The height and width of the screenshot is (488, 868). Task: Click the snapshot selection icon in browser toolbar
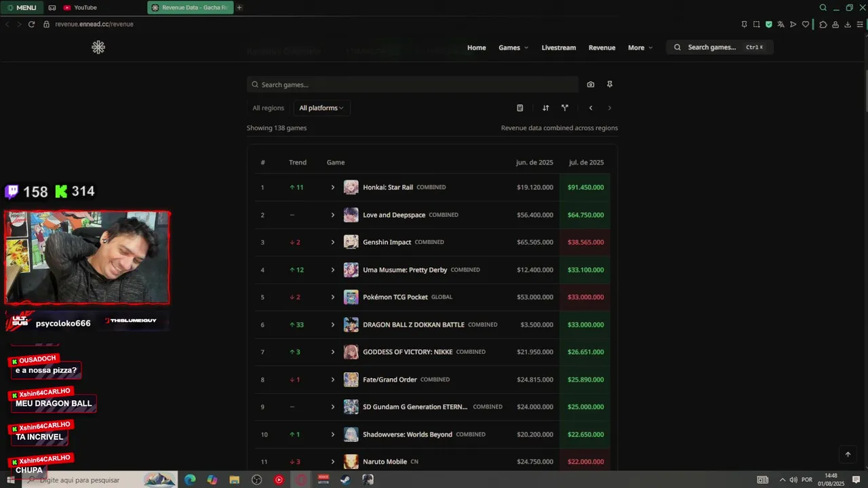point(756,24)
